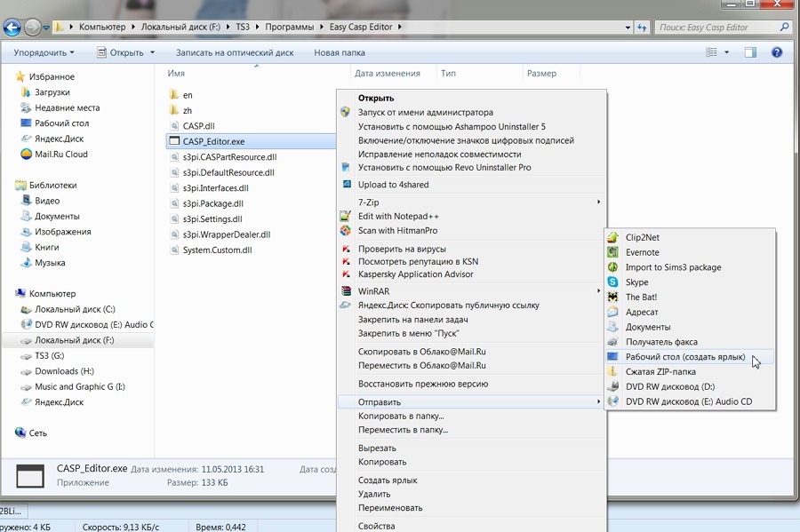Open the arrow next to Открыть button
The image size is (800, 532).
tap(152, 52)
